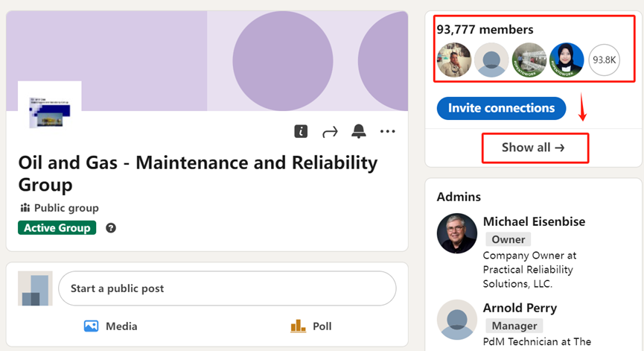
Task: Open Arnold Perry's profile
Action: pyautogui.click(x=520, y=308)
